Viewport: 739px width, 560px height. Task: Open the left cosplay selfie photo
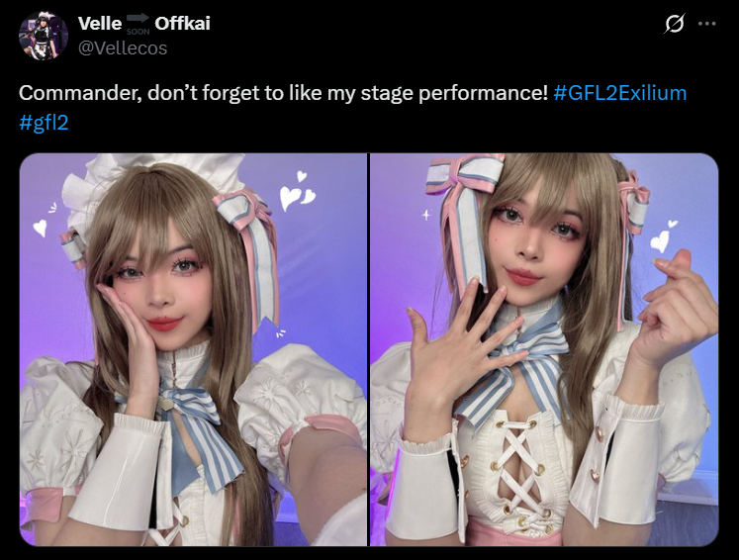(x=193, y=349)
